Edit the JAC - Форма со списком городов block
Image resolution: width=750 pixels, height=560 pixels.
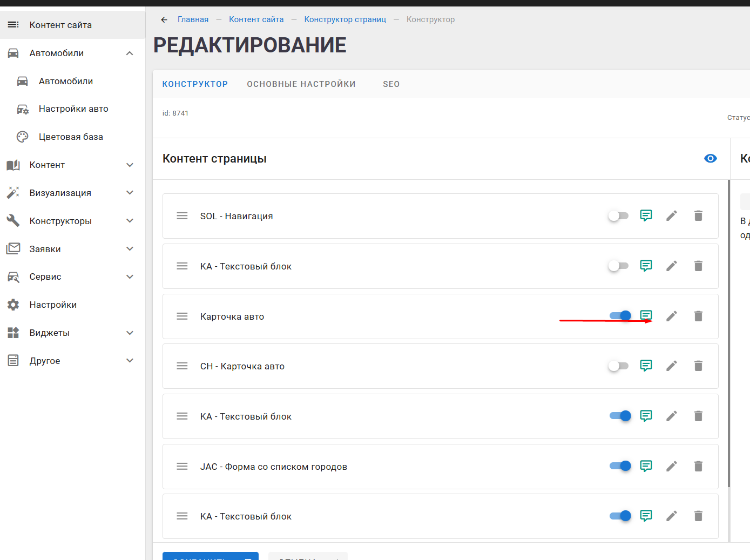click(672, 466)
